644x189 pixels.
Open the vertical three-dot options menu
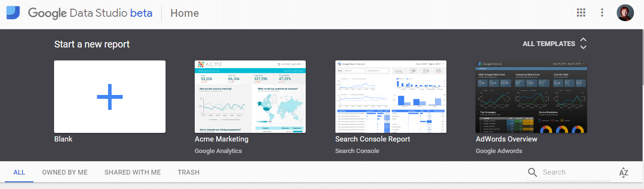click(x=602, y=13)
